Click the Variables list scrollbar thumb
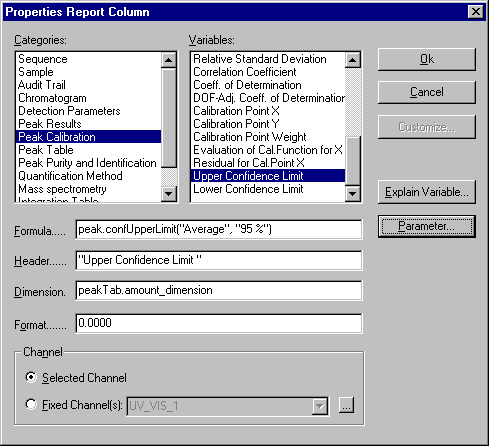The width and height of the screenshot is (489, 446). (353, 161)
